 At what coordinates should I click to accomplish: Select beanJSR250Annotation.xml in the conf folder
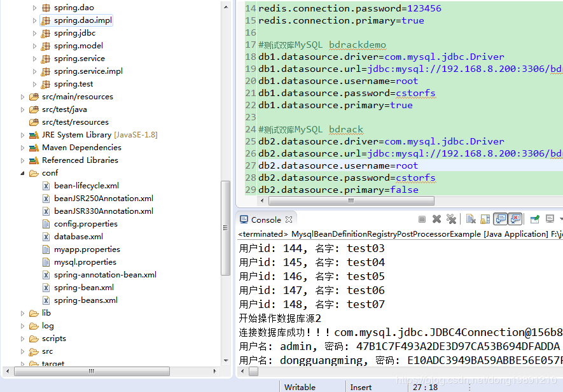click(104, 199)
